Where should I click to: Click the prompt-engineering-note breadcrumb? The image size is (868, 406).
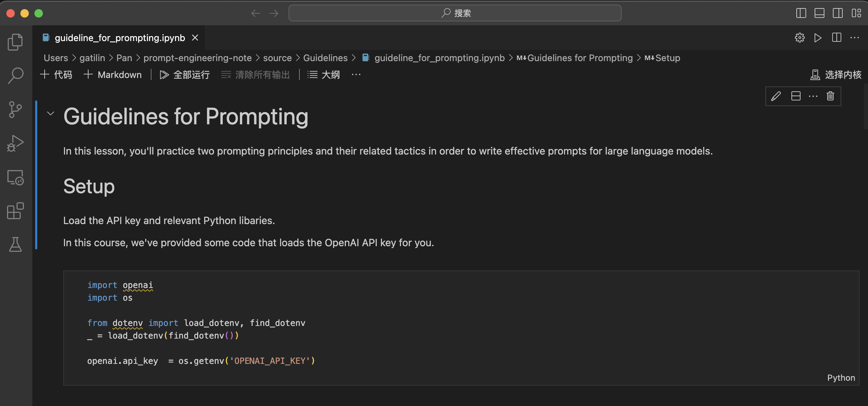197,58
